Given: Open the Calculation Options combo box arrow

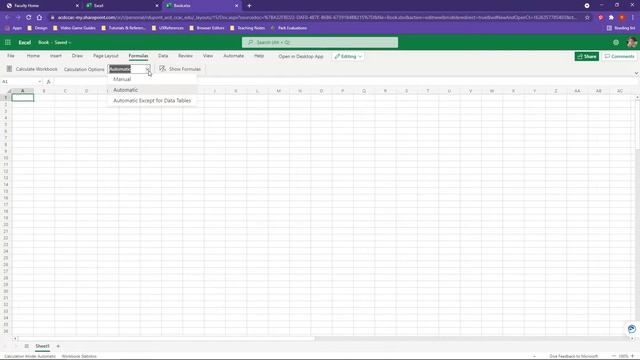Looking at the screenshot, I should tap(148, 69).
